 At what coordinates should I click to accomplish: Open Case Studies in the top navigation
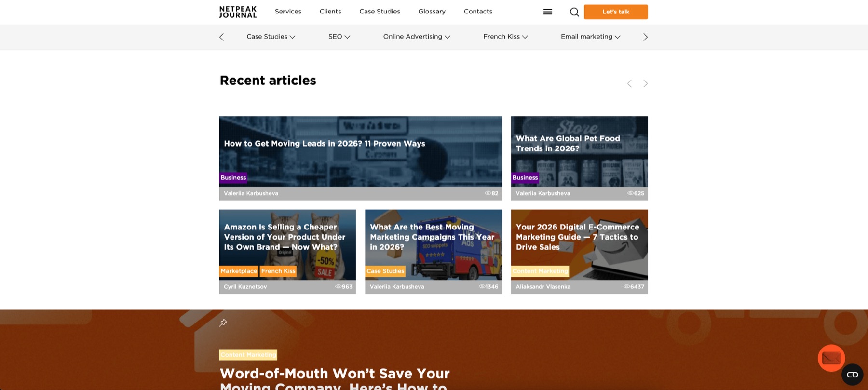pos(380,12)
